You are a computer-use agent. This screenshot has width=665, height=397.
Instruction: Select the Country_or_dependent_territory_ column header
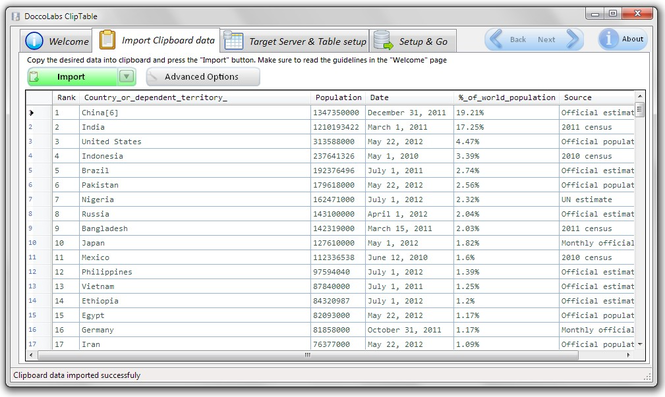tap(195, 98)
